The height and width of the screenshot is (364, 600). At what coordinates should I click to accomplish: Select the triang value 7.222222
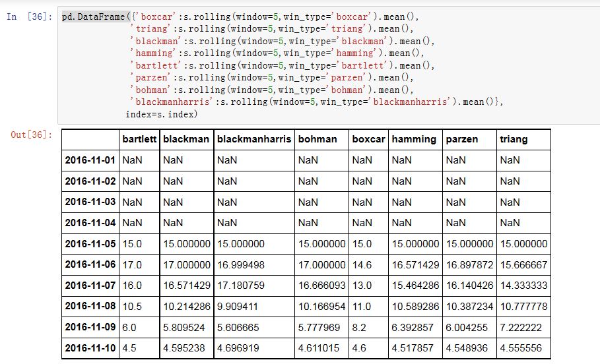pyautogui.click(x=524, y=328)
